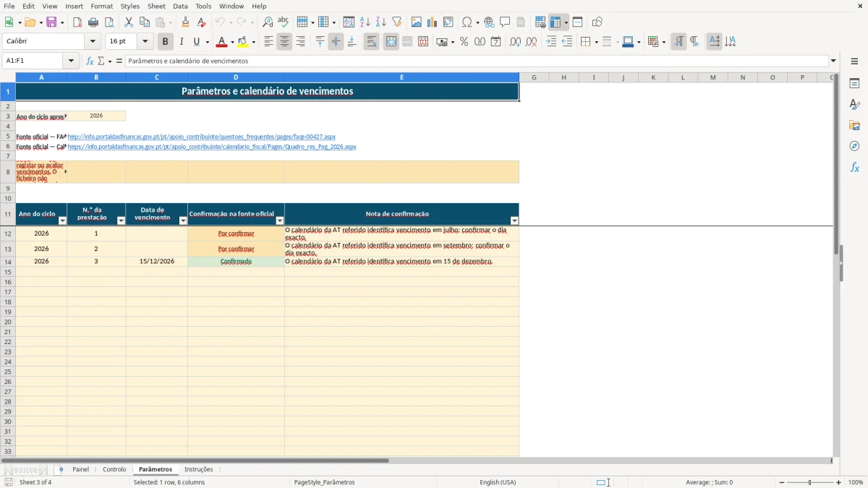
Task: Click the formula input field
Action: tap(477, 61)
